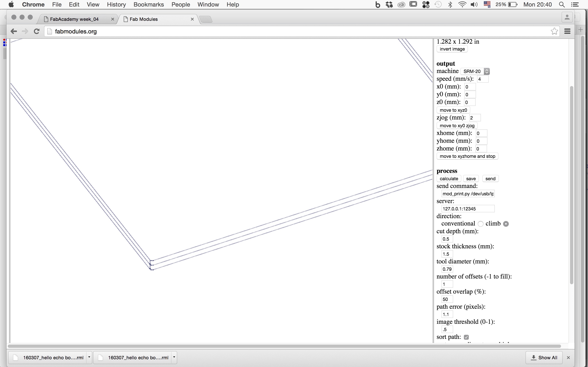Toggle the sort path checkbox

[x=466, y=337]
